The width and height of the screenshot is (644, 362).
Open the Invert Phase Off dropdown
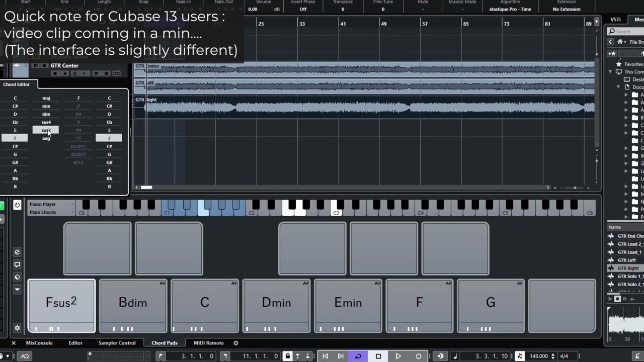[x=303, y=9]
